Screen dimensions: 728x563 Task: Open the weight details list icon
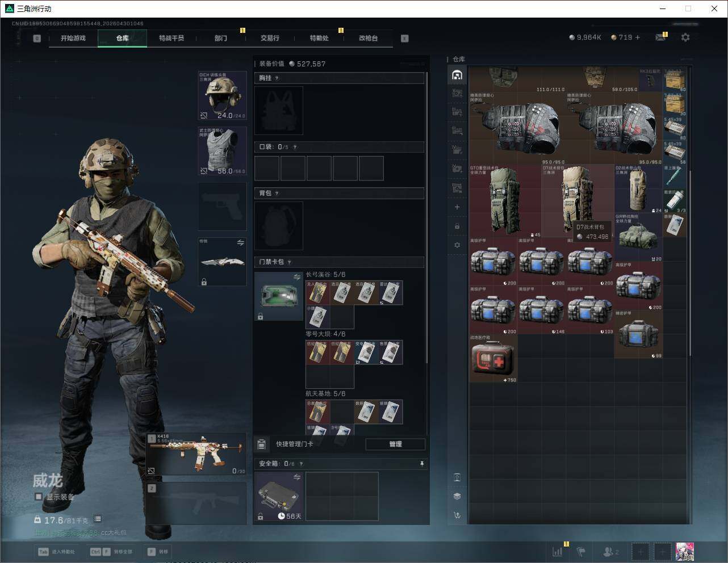coord(98,519)
